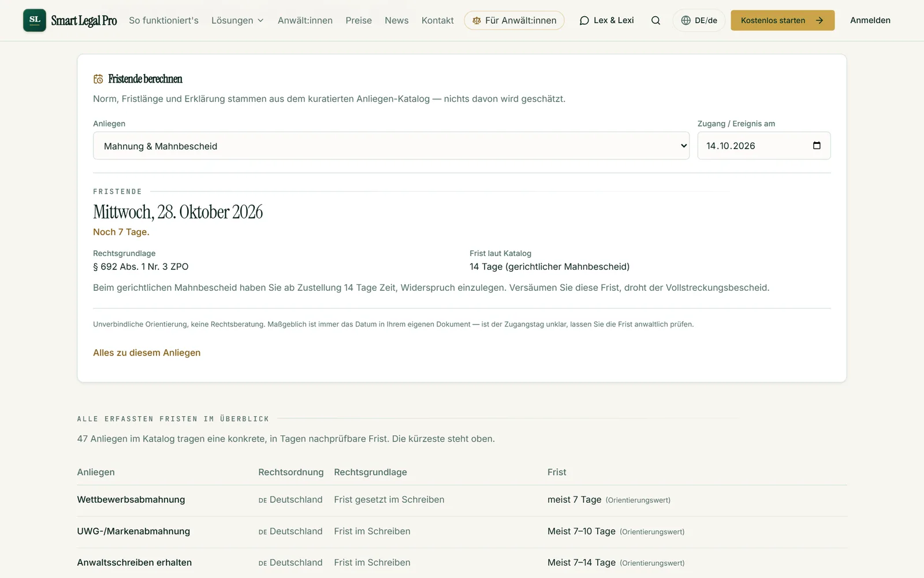
Task: Open the search magnifier icon
Action: click(655, 20)
